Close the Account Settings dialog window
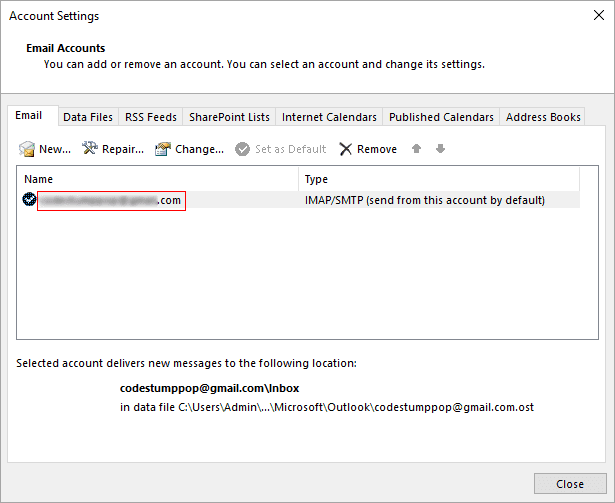615x503 pixels. coord(599,15)
